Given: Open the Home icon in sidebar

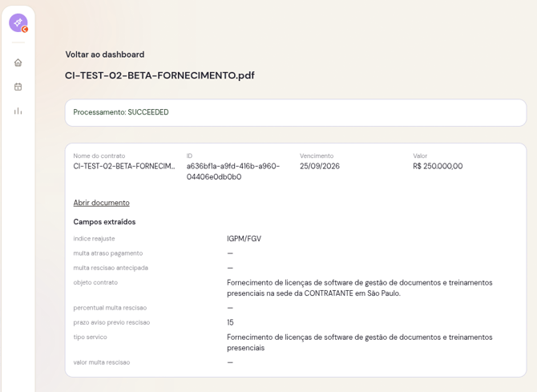Looking at the screenshot, I should 18,63.
